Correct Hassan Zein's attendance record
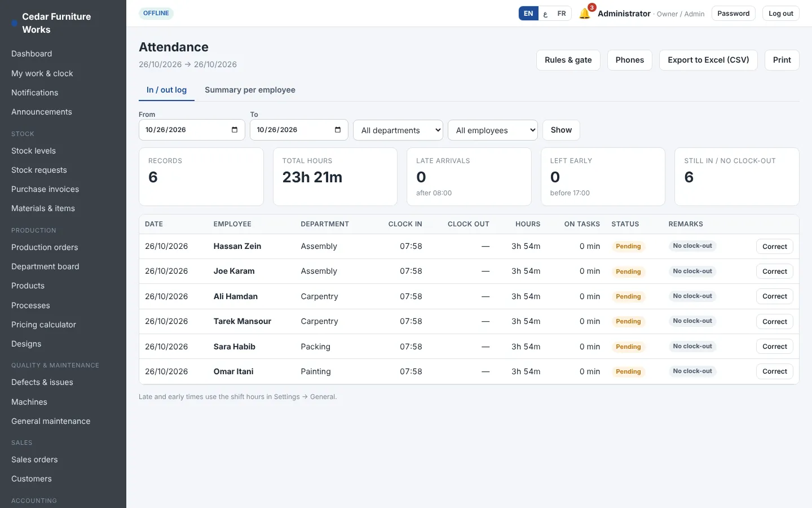This screenshot has height=508, width=812. pos(775,247)
